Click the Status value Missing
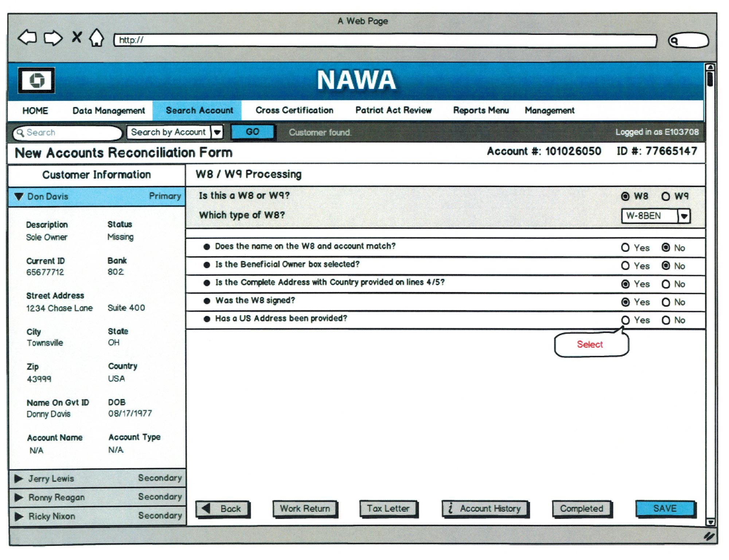The image size is (729, 560). (121, 237)
